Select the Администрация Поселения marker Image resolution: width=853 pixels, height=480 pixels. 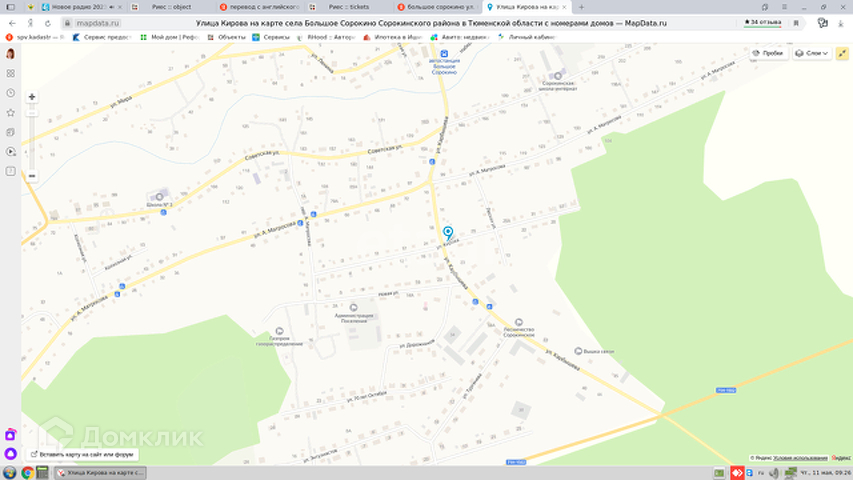click(354, 307)
